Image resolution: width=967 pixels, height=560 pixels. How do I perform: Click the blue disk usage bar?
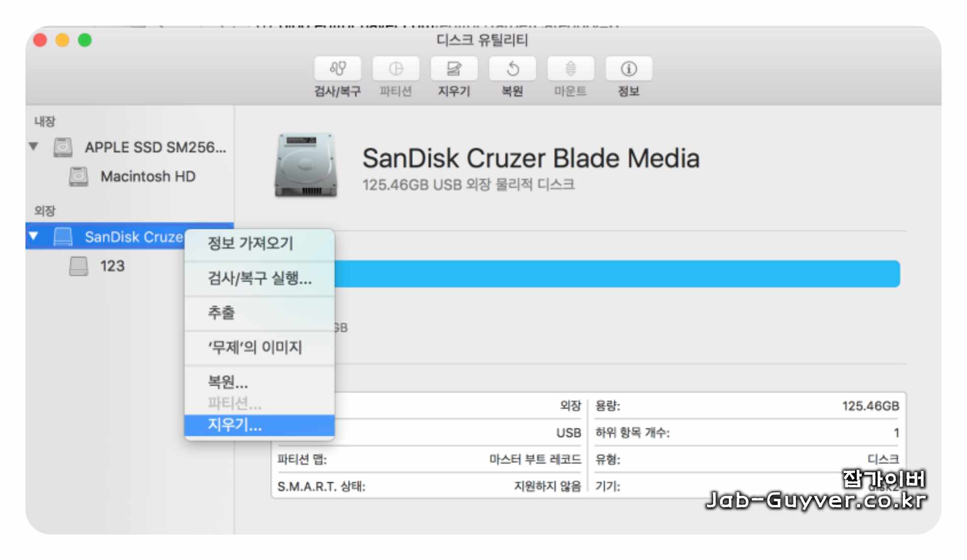(617, 274)
